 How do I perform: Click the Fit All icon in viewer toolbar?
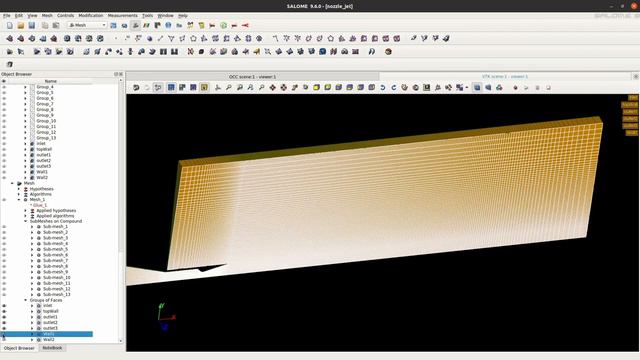point(229,87)
